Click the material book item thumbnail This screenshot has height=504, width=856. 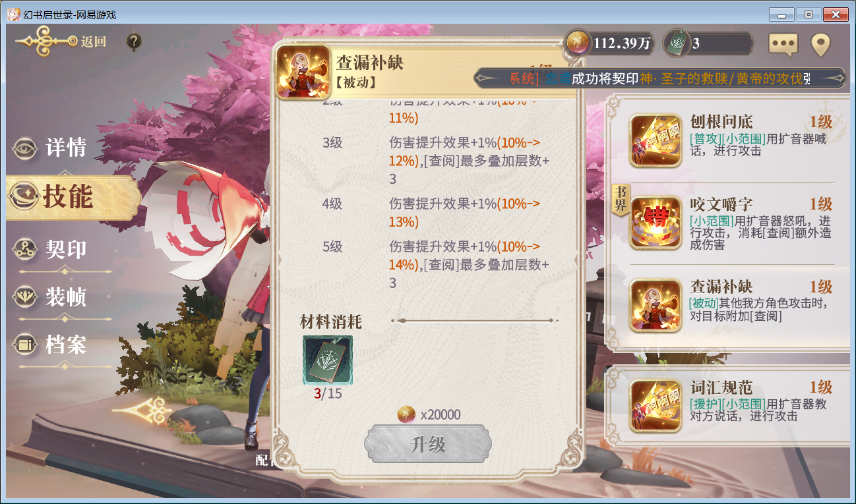click(x=328, y=360)
